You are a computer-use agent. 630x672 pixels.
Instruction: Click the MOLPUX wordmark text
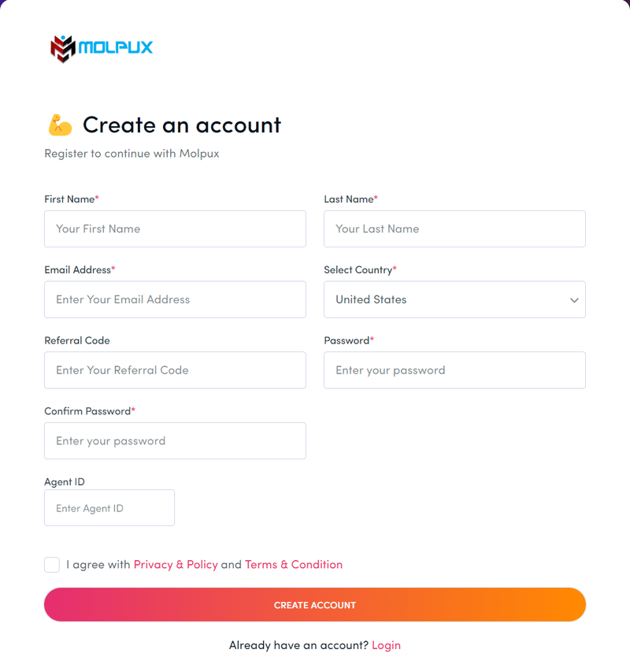click(x=116, y=47)
